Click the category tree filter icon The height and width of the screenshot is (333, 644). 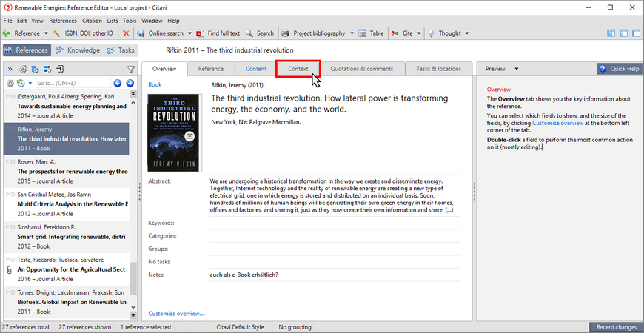point(36,69)
